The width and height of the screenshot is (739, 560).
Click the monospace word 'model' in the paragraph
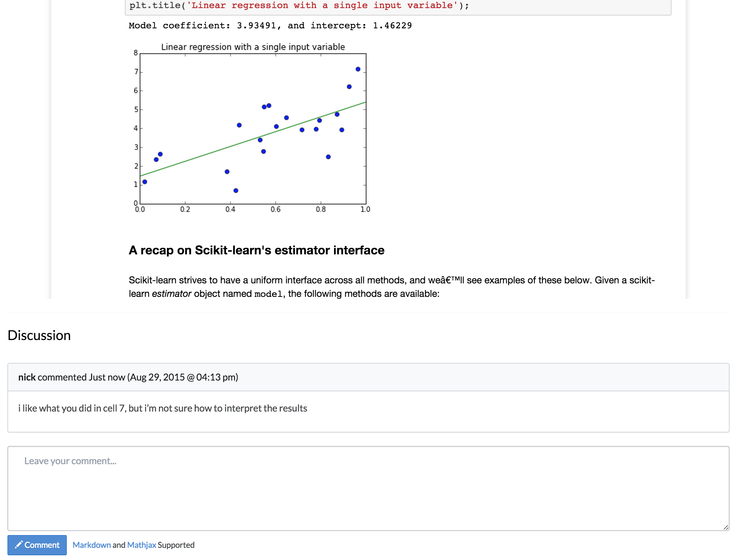[268, 294]
